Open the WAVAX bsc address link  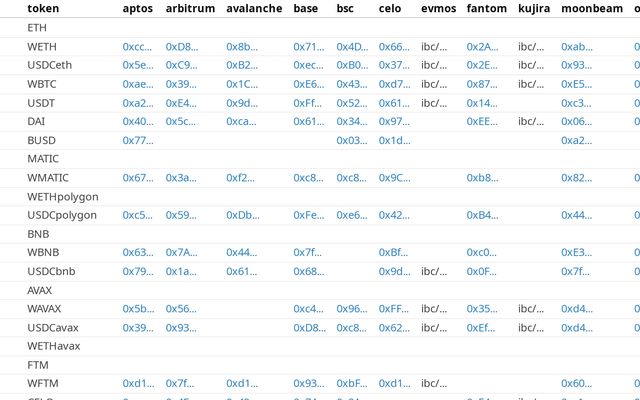pos(351,309)
